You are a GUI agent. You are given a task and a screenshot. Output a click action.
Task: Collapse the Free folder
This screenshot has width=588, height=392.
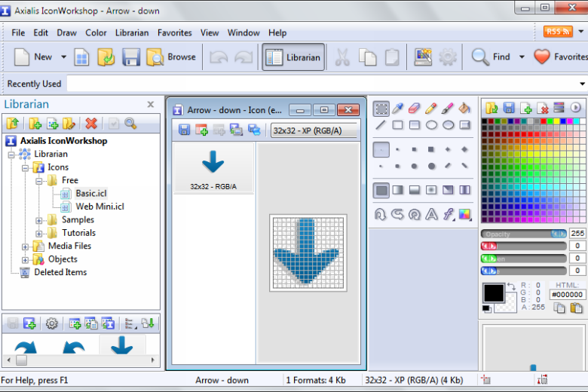click(38, 181)
